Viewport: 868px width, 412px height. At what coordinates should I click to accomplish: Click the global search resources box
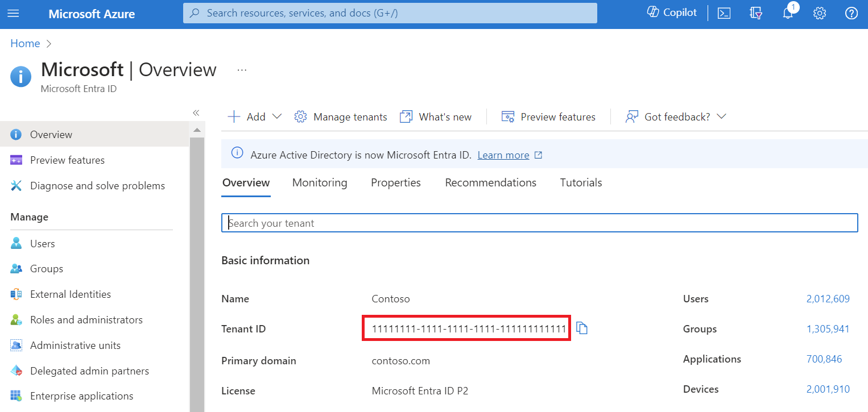point(390,13)
